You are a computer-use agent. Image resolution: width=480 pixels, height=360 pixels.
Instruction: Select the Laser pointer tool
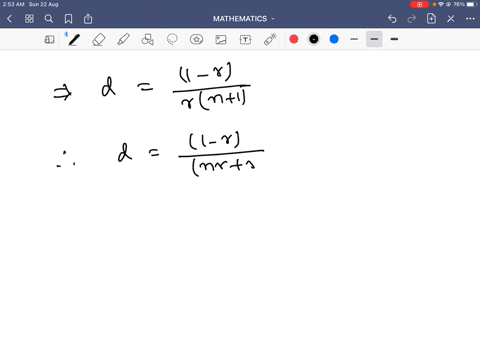[270, 39]
